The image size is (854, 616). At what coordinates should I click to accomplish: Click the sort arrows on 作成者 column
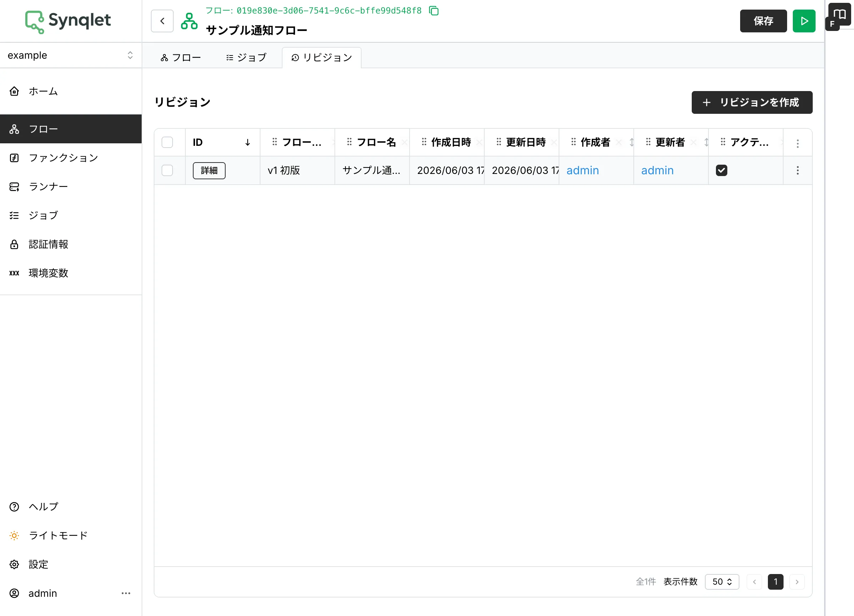coord(632,142)
